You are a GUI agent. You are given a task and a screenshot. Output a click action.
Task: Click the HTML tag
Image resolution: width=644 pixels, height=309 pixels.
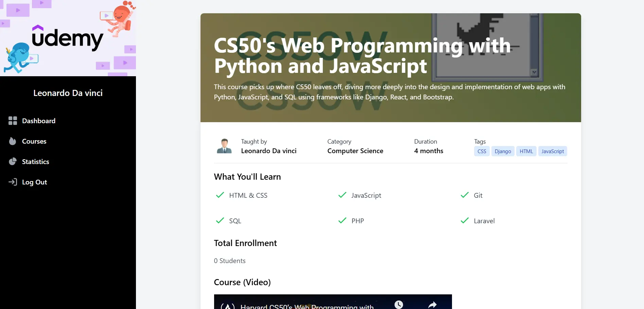point(526,151)
